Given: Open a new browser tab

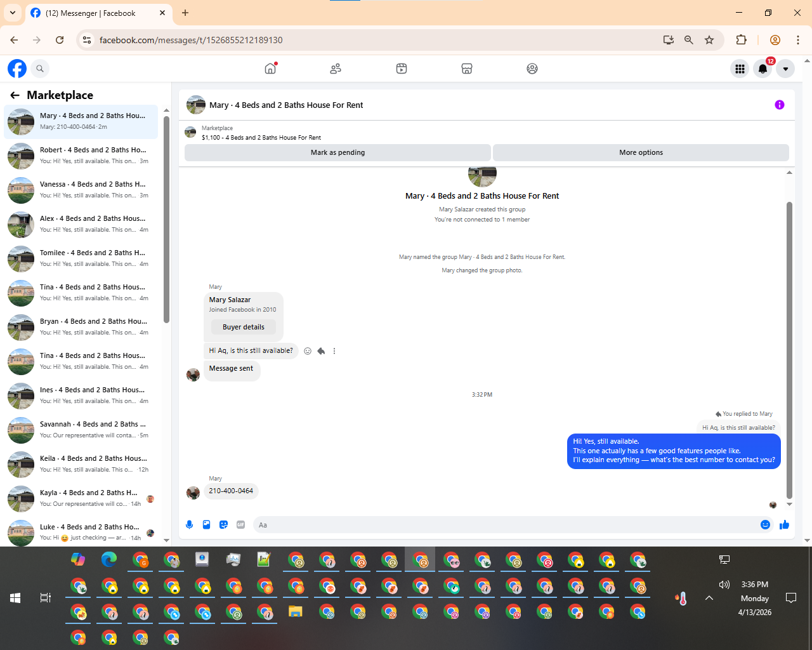Looking at the screenshot, I should (x=185, y=13).
